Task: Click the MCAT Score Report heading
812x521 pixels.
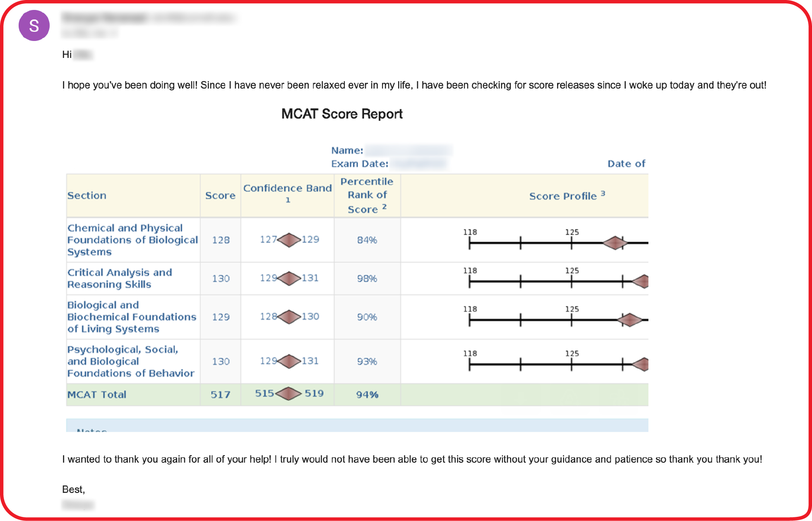Action: coord(342,114)
